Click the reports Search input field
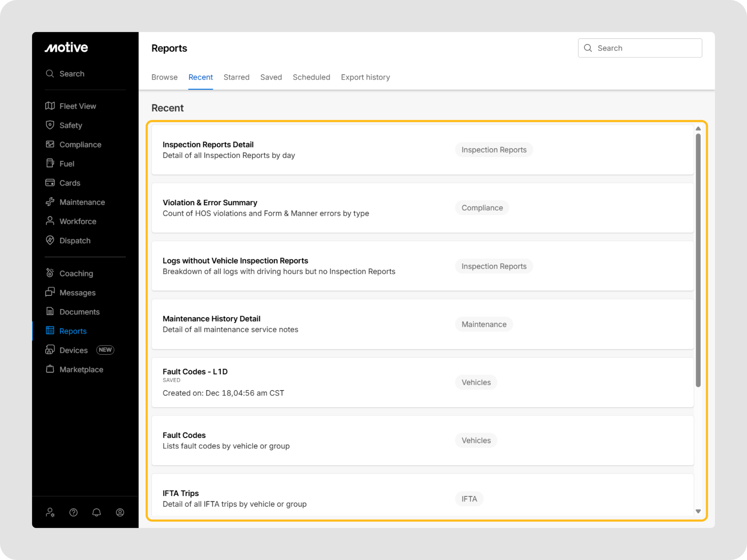This screenshot has width=747, height=560. point(646,48)
